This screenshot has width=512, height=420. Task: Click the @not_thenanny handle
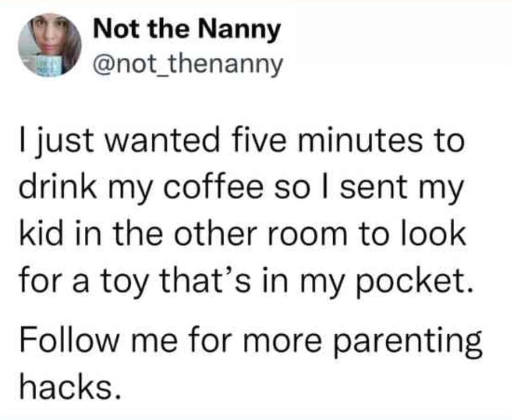(188, 65)
